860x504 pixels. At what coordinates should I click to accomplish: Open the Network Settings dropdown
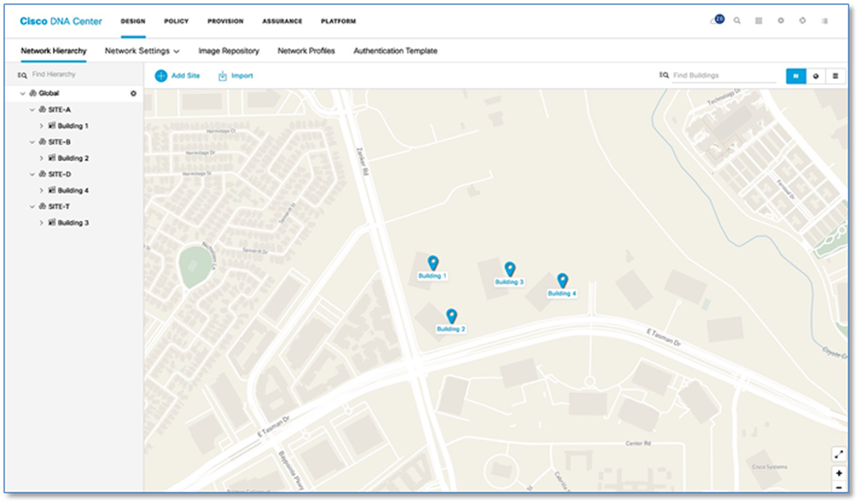(142, 51)
